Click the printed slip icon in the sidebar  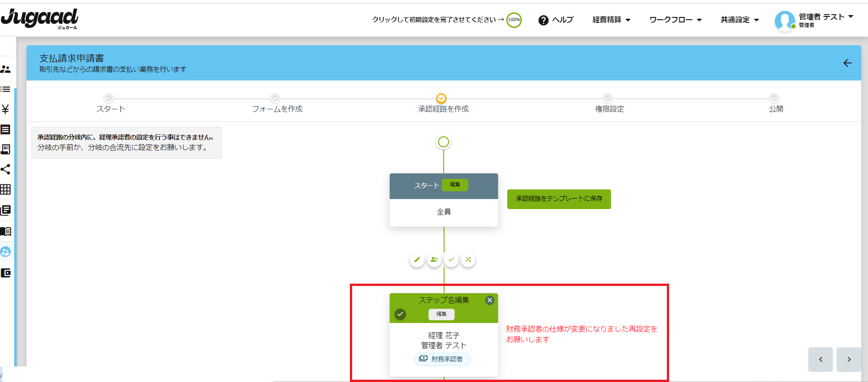(x=5, y=149)
